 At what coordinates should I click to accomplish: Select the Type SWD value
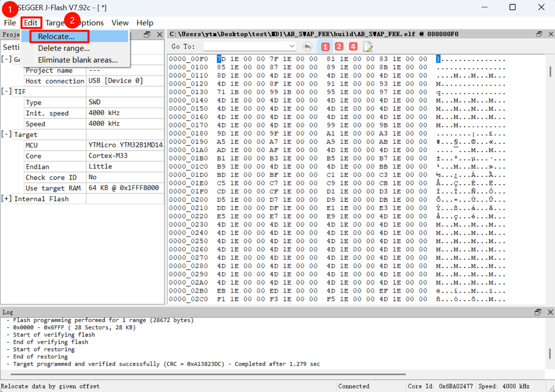125,102
